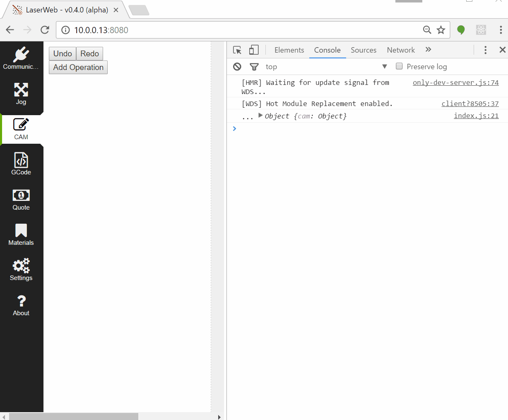The image size is (508, 420).
Task: Switch to the Network tab
Action: (x=401, y=50)
